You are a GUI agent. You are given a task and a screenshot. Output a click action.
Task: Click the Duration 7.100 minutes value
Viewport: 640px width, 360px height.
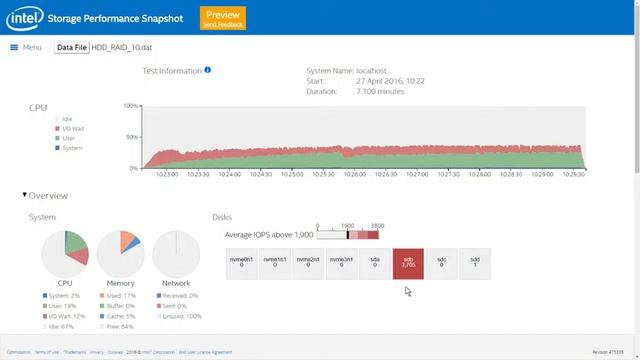380,91
